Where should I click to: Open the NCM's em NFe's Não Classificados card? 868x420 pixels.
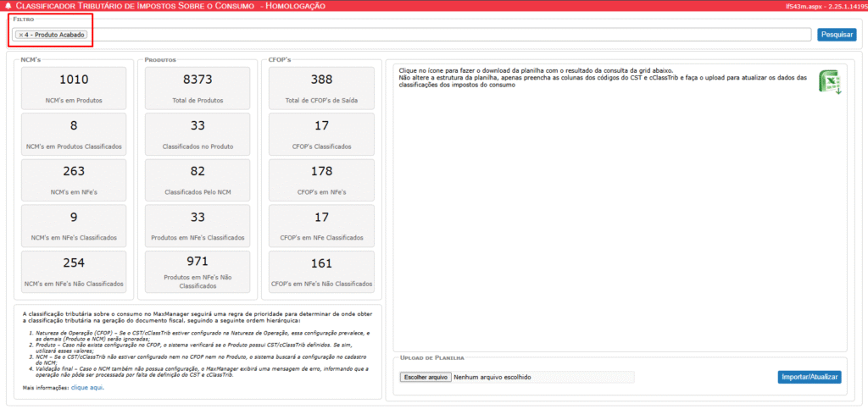tap(74, 271)
